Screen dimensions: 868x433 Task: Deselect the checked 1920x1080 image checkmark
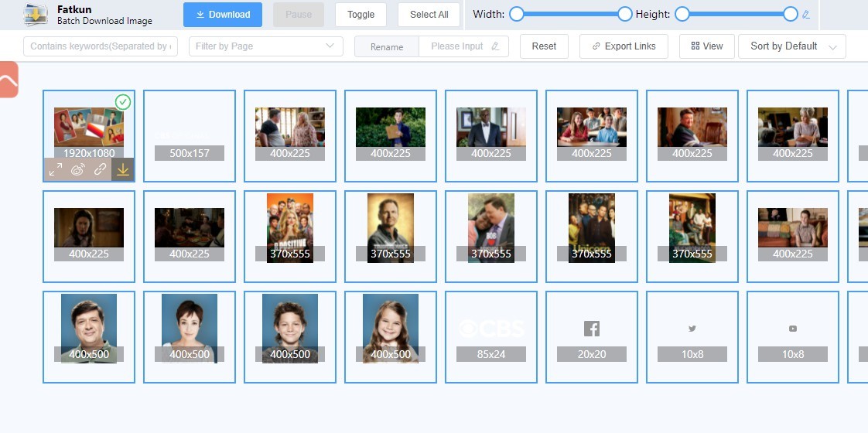pyautogui.click(x=123, y=102)
